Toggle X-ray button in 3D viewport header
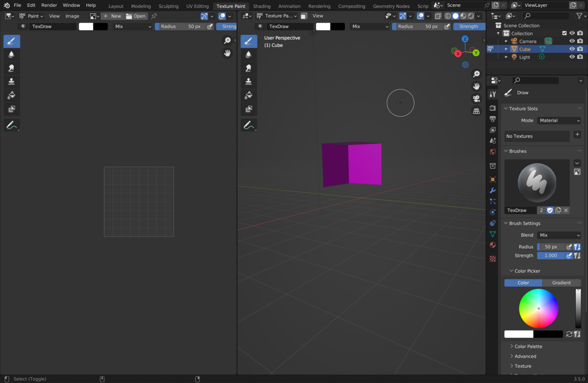The height and width of the screenshot is (383, 588). tap(438, 16)
